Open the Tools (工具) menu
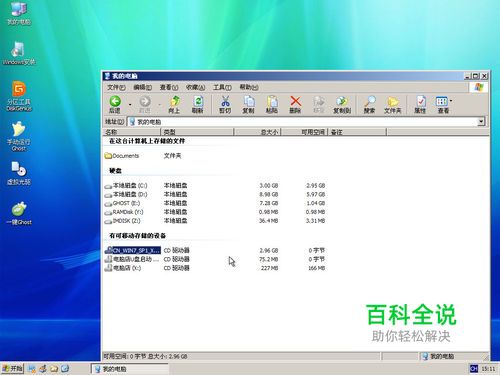Screen dimensions: 500x375 (x=222, y=87)
